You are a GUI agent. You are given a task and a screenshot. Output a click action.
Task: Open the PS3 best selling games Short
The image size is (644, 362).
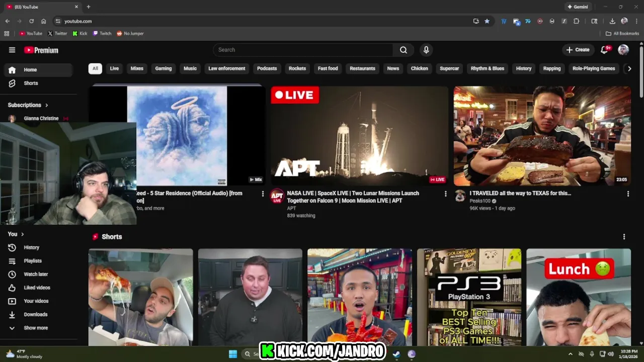pyautogui.click(x=469, y=297)
